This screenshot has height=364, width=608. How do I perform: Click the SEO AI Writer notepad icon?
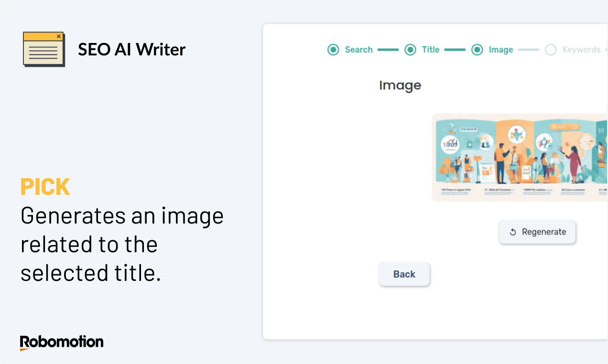(x=44, y=49)
